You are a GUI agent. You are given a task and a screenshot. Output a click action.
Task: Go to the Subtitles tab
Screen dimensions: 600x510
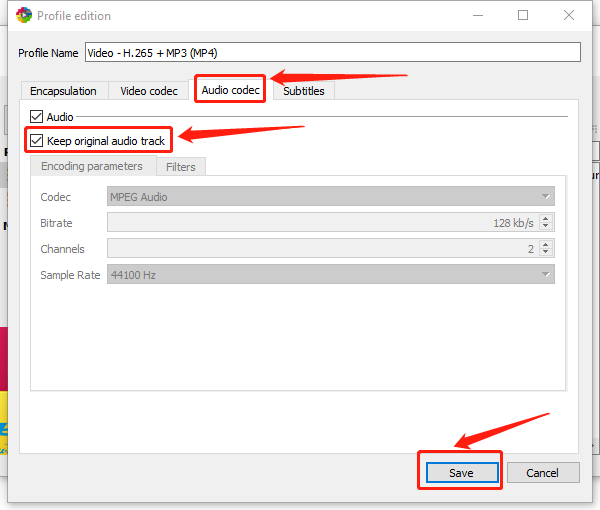[x=304, y=91]
